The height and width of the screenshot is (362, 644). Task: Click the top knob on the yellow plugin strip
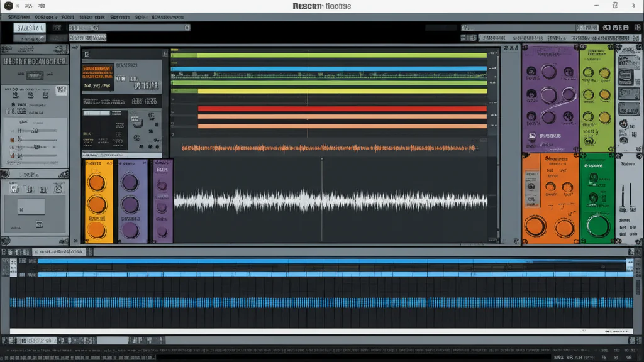[96, 183]
